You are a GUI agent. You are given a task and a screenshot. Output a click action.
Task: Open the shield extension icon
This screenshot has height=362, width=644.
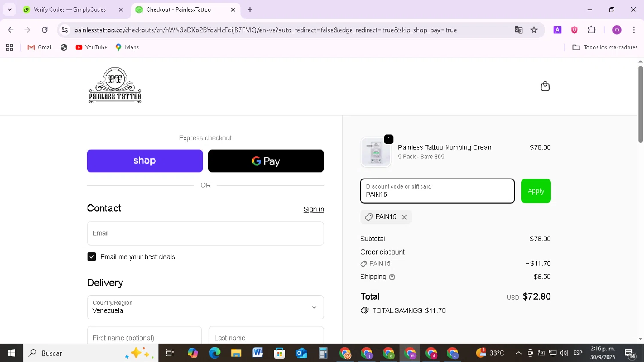click(x=574, y=30)
